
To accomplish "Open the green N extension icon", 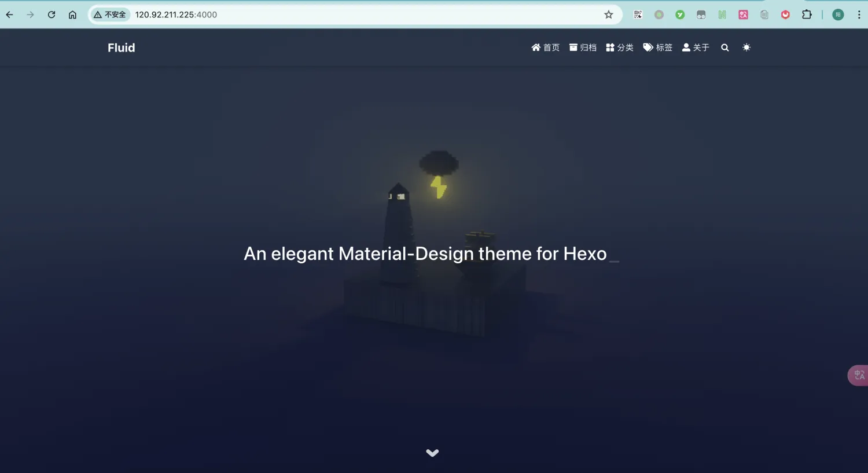I will pyautogui.click(x=722, y=14).
